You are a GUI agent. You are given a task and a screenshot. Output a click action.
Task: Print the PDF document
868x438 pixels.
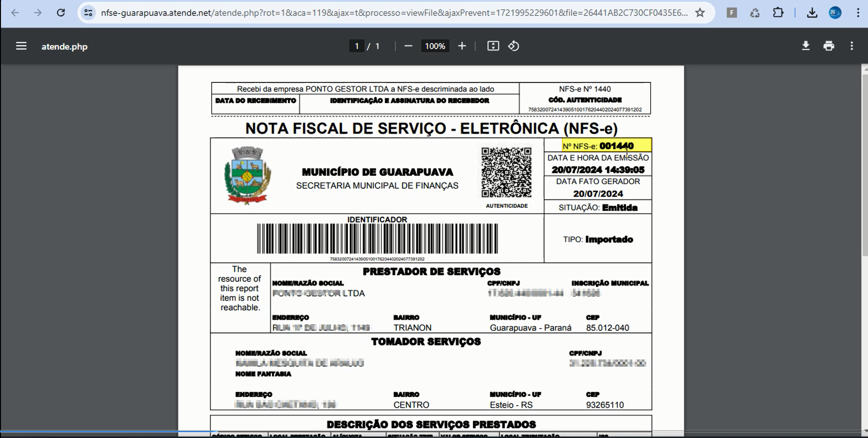[829, 46]
